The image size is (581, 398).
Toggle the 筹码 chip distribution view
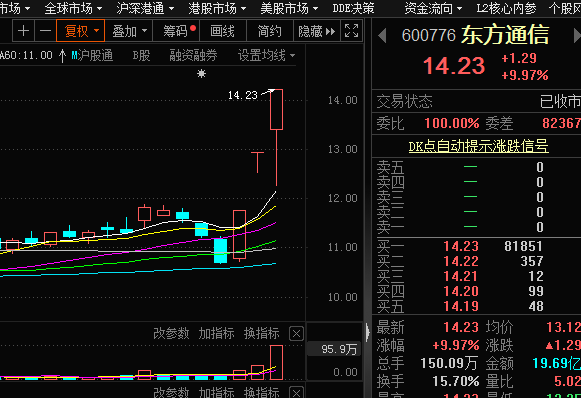pyautogui.click(x=176, y=31)
